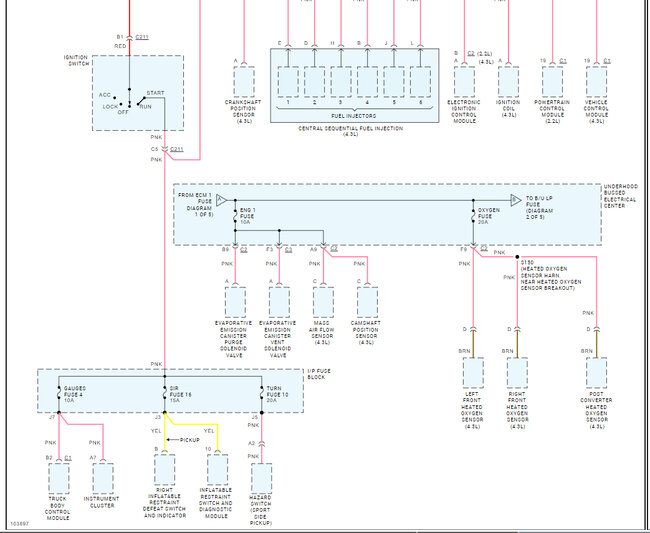This screenshot has width=650, height=533.
Task: Select the GAUGES FUSE 4 10A label
Action: [75, 395]
